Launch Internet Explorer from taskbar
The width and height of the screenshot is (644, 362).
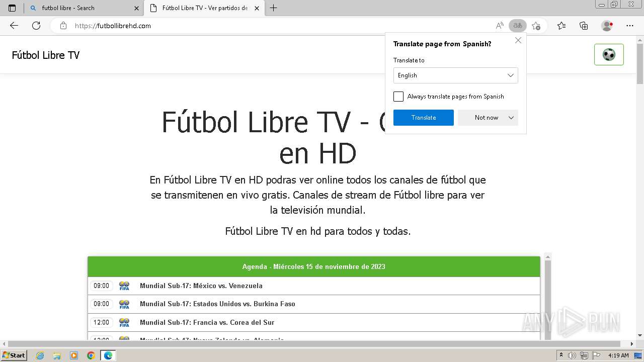coord(40,355)
